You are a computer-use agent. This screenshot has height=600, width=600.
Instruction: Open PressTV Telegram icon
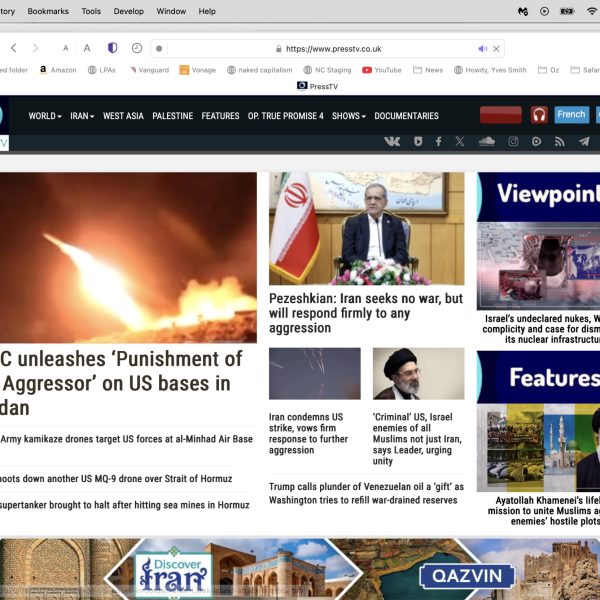coord(584,142)
